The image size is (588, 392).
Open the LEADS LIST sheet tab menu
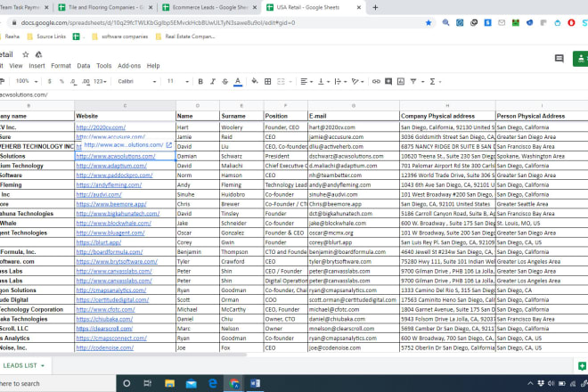(x=43, y=366)
